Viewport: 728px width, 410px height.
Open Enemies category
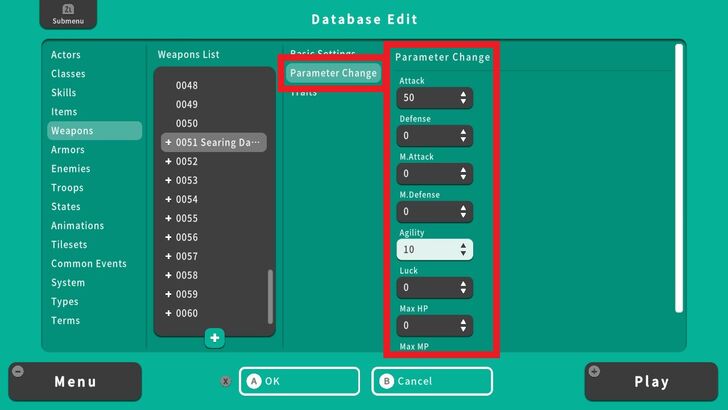71,169
